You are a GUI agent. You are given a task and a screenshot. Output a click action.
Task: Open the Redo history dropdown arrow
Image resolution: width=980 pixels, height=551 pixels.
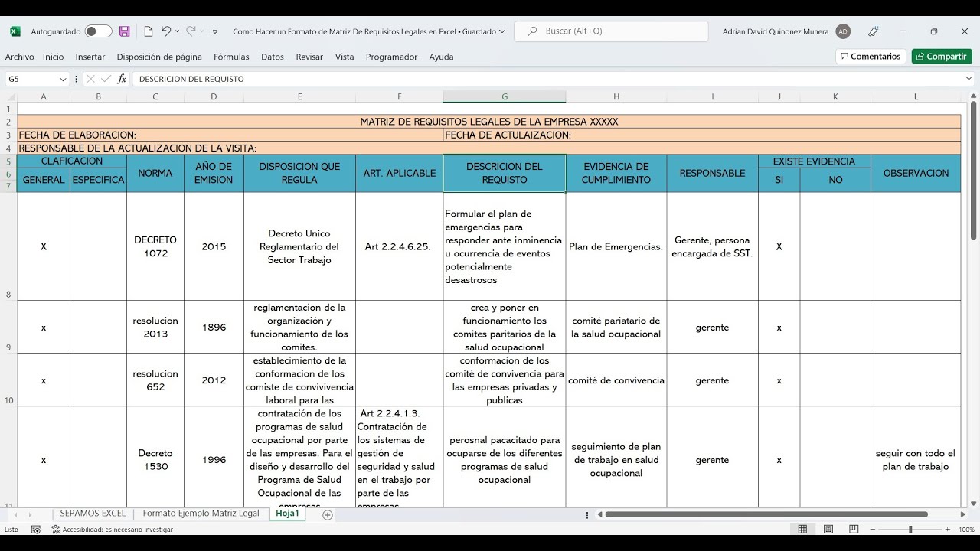202,31
